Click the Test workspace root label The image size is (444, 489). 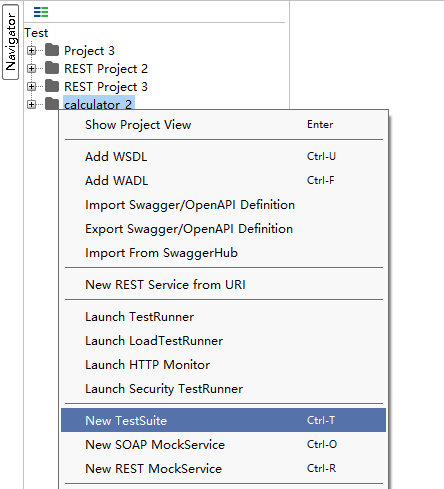point(36,33)
